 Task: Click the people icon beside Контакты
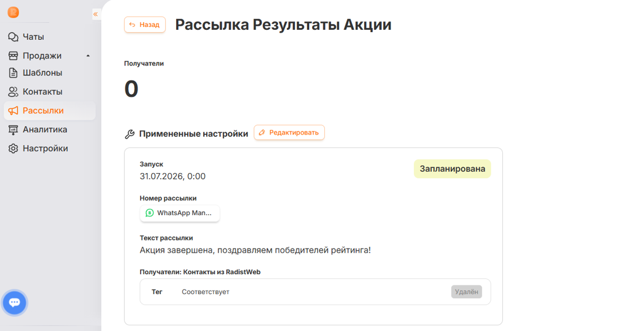click(x=13, y=92)
